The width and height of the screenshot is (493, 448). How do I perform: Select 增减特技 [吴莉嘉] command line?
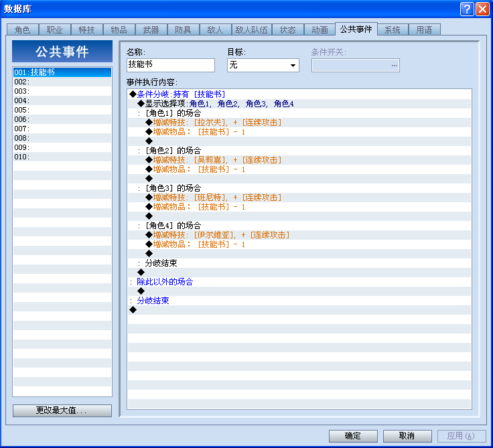coord(299,160)
